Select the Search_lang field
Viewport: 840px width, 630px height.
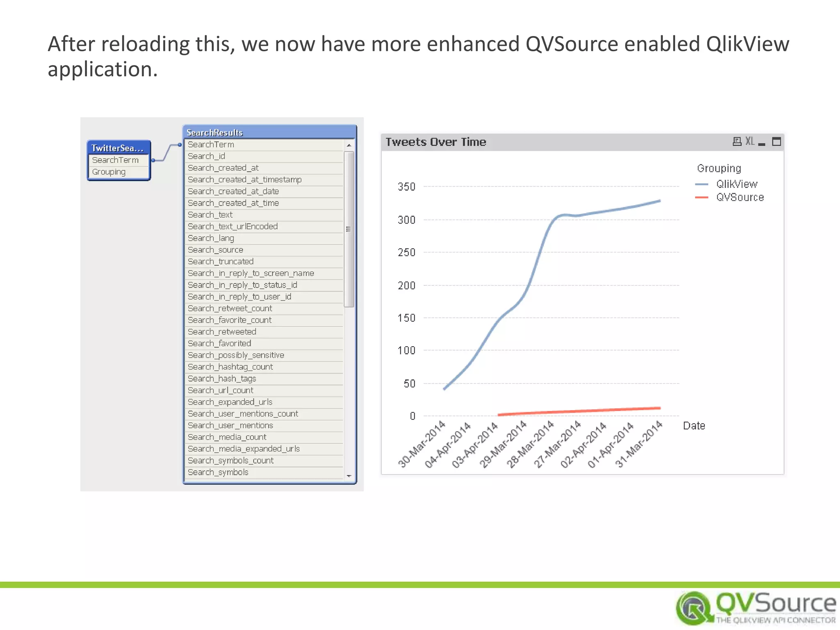[264, 238]
